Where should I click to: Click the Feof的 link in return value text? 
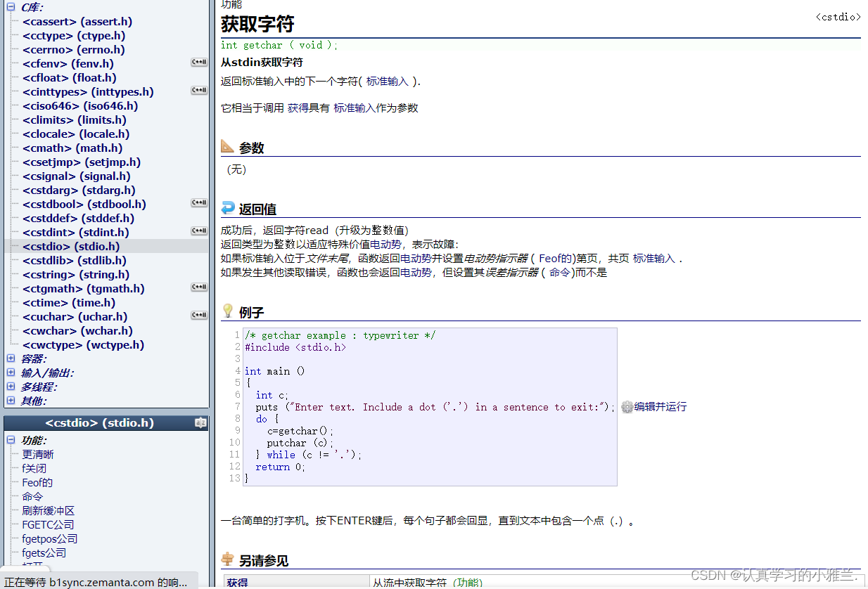pos(555,259)
